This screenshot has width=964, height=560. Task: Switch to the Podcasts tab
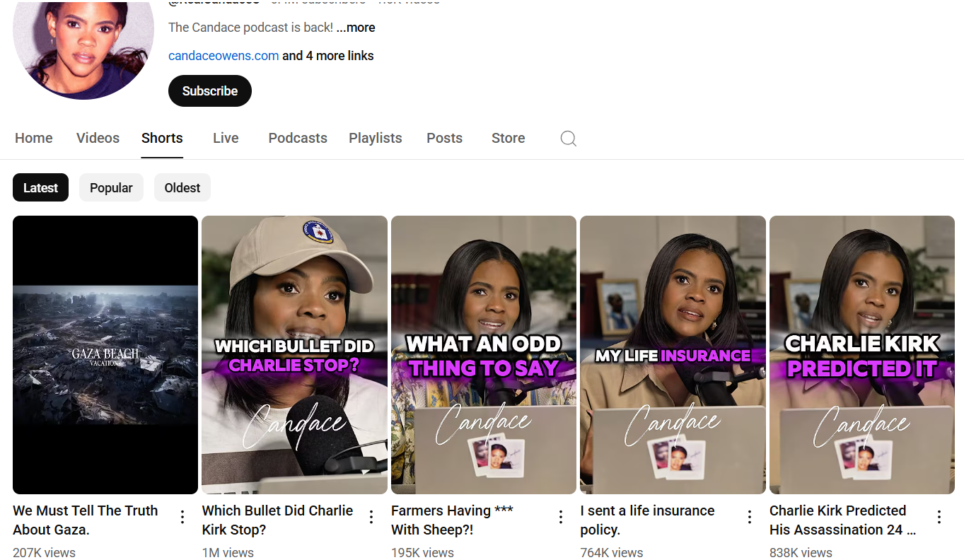coord(298,138)
